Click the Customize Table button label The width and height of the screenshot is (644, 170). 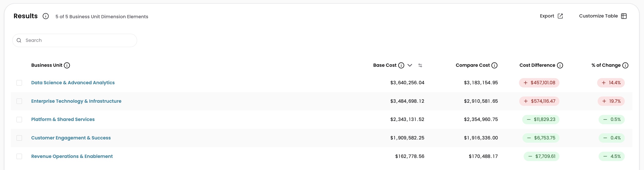[x=598, y=16]
